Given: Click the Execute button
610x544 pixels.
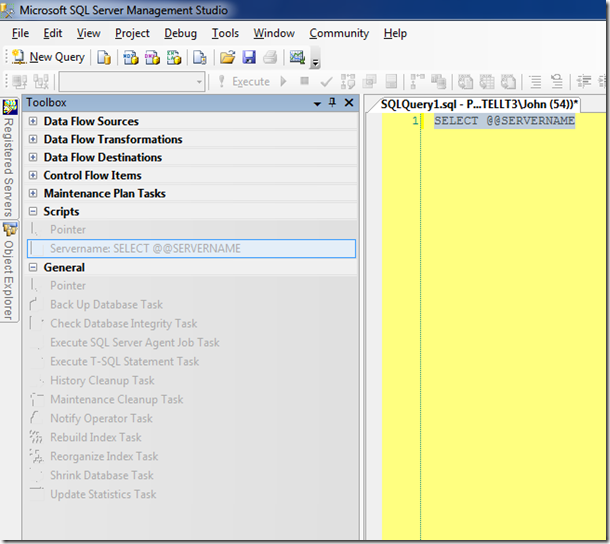Looking at the screenshot, I should click(x=244, y=82).
